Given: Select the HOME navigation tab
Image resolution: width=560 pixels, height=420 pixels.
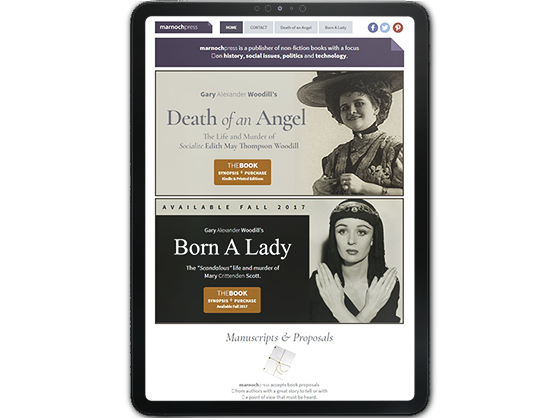Looking at the screenshot, I should click(231, 28).
